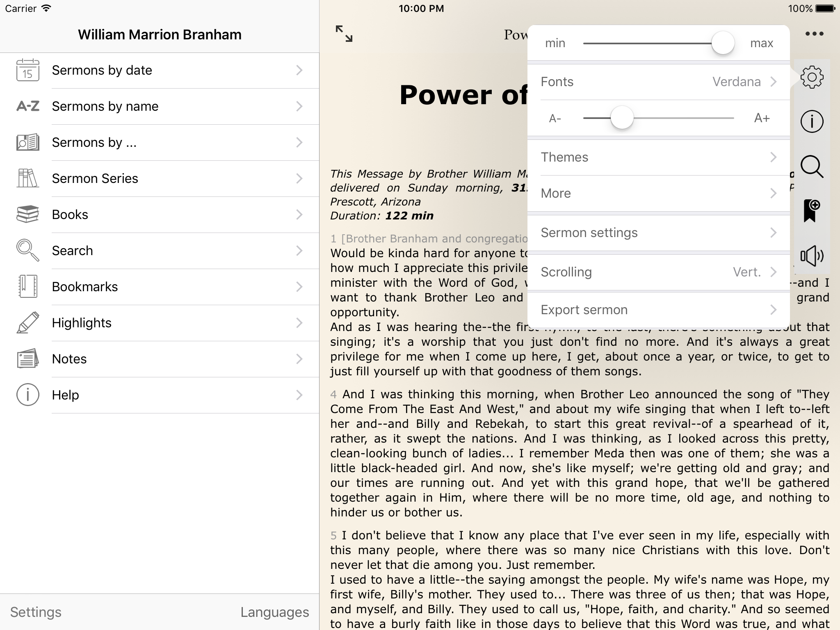Add a bookmark with the bookmark-plus icon
Screen dimensions: 840x630
pyautogui.click(x=812, y=211)
